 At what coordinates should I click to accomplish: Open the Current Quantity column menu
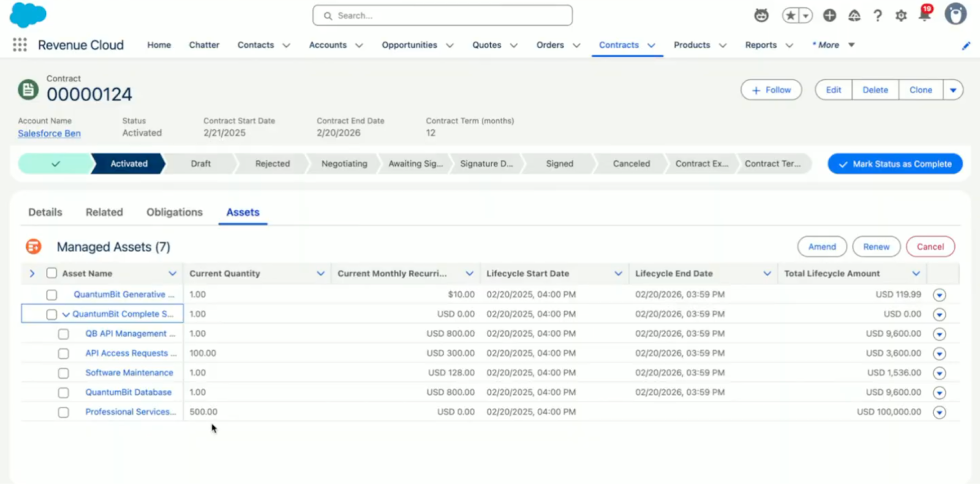320,274
